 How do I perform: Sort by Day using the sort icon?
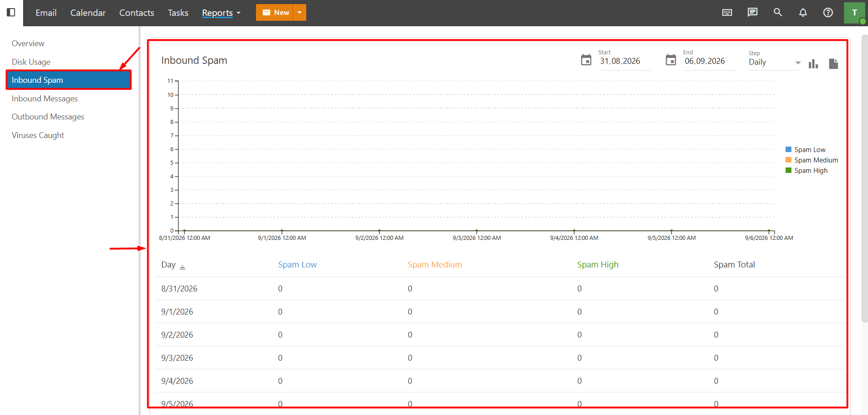pyautogui.click(x=183, y=267)
